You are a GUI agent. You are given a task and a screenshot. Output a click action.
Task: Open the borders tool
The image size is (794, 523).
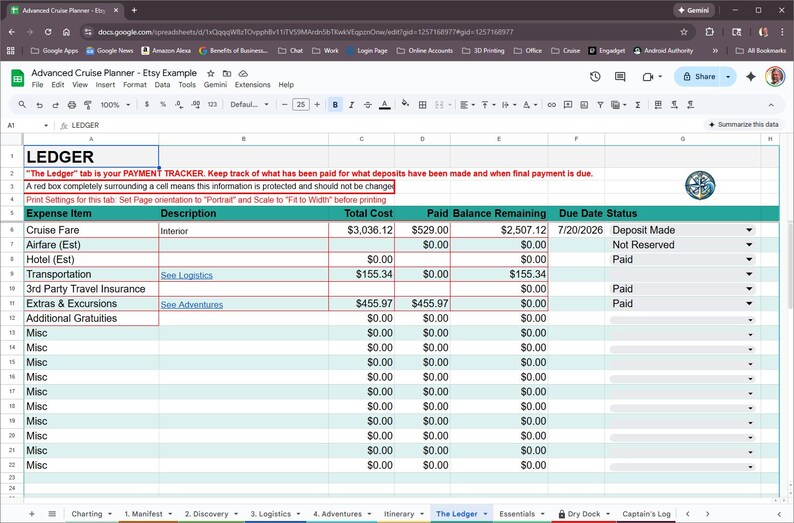pos(422,105)
